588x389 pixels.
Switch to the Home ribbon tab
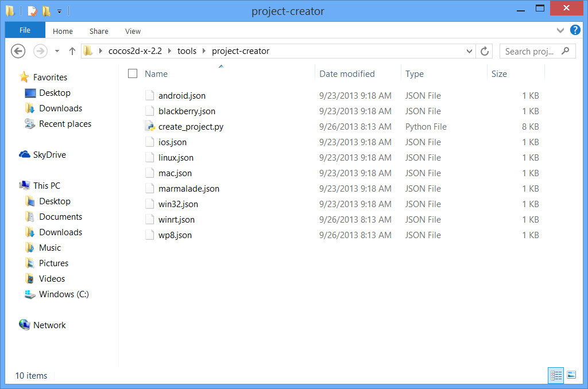[x=63, y=31]
